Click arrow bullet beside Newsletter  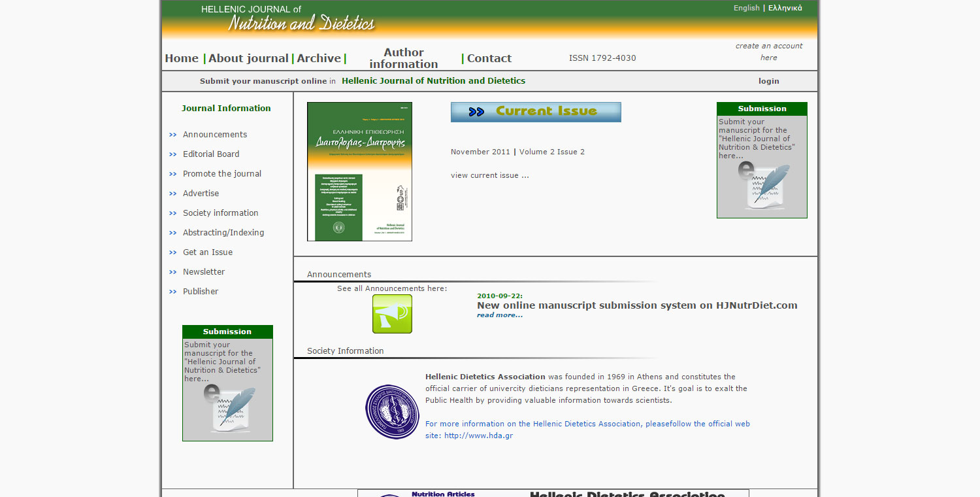(x=173, y=272)
